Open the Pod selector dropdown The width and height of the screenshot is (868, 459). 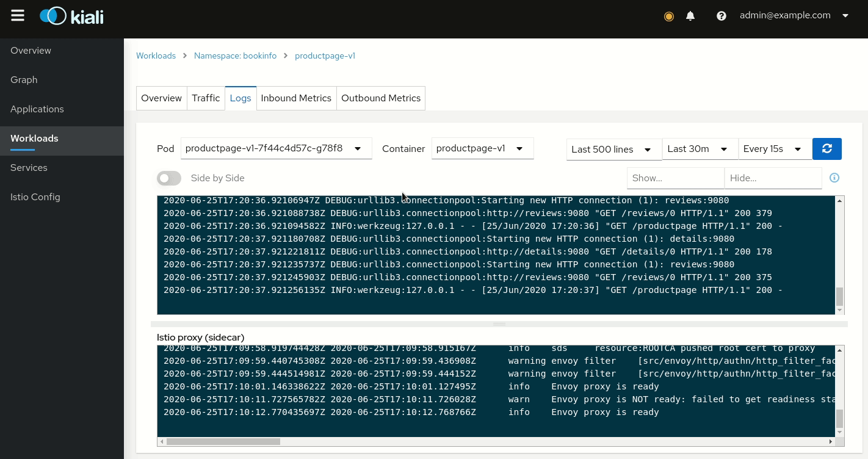pyautogui.click(x=277, y=148)
